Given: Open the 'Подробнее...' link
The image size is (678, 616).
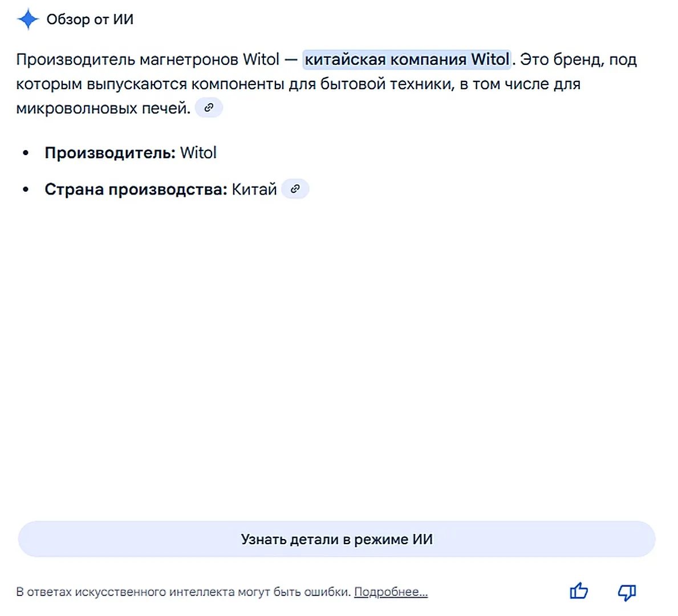Looking at the screenshot, I should coord(391,592).
